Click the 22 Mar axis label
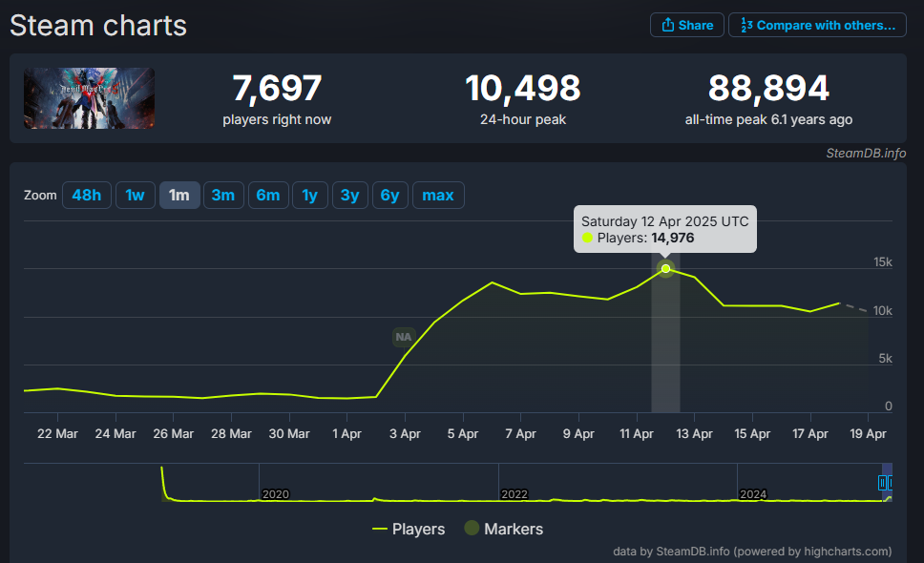Screen dimensions: 924x563 tap(57, 434)
